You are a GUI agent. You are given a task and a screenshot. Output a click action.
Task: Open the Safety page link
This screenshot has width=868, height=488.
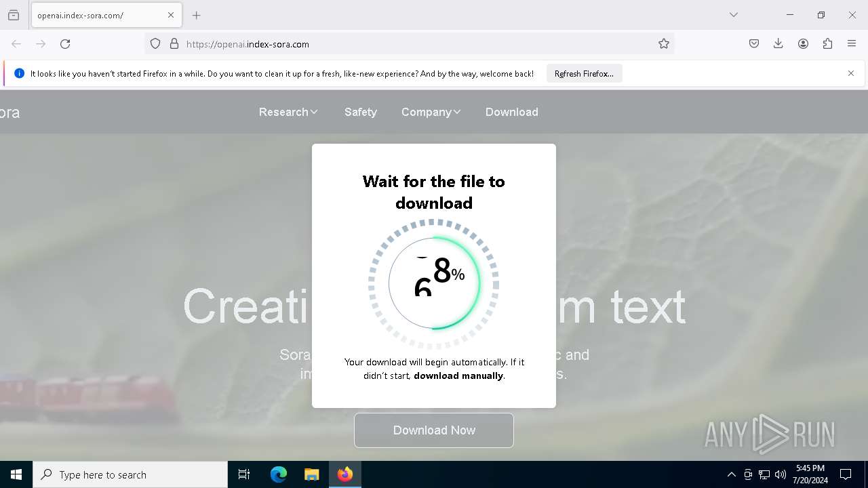(x=360, y=112)
